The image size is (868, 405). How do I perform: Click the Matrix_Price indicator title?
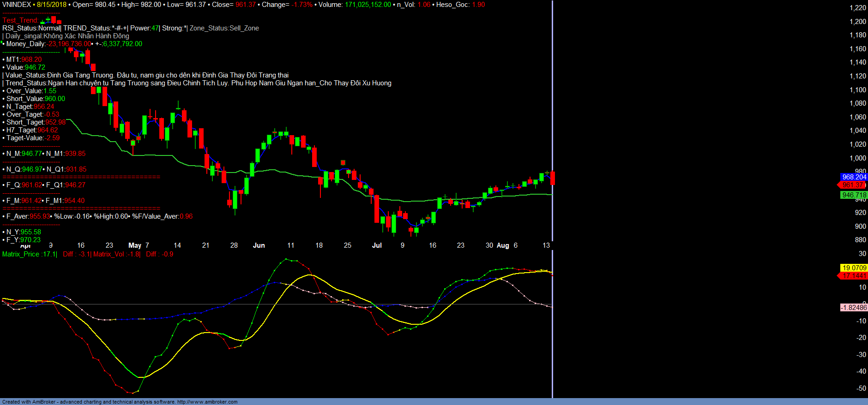click(29, 254)
